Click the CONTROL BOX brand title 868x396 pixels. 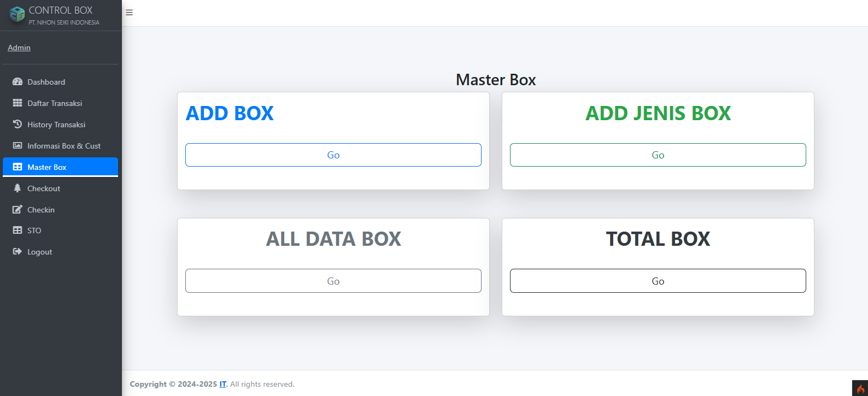[61, 10]
